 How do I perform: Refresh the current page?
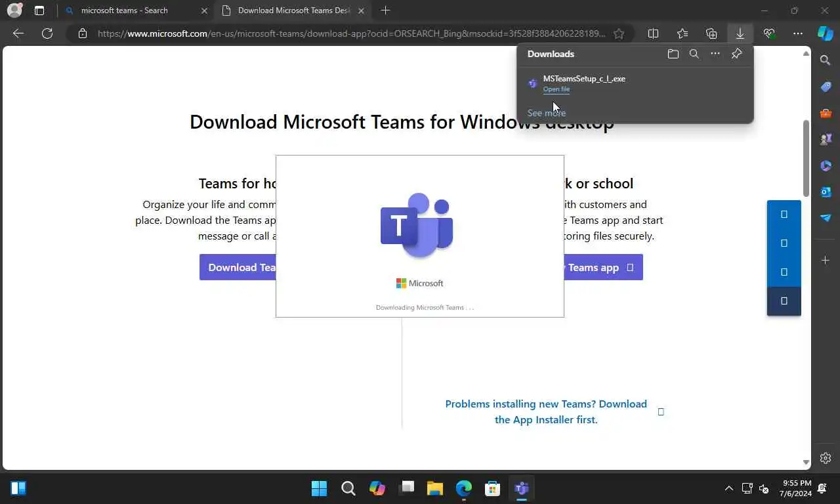pyautogui.click(x=47, y=33)
